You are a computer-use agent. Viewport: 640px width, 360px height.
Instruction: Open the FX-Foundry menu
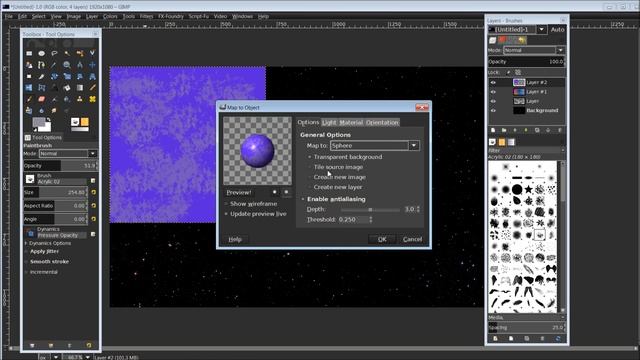pos(171,16)
